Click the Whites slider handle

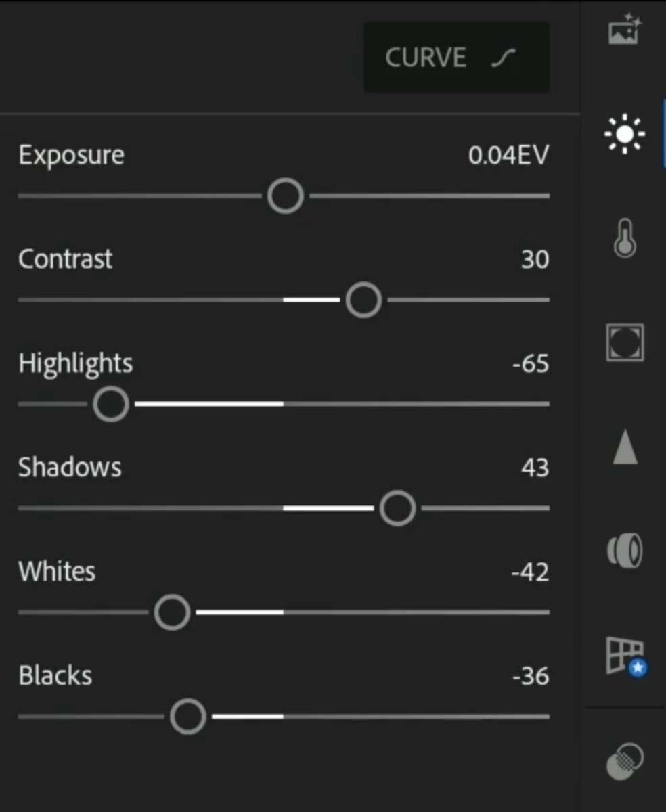[172, 612]
